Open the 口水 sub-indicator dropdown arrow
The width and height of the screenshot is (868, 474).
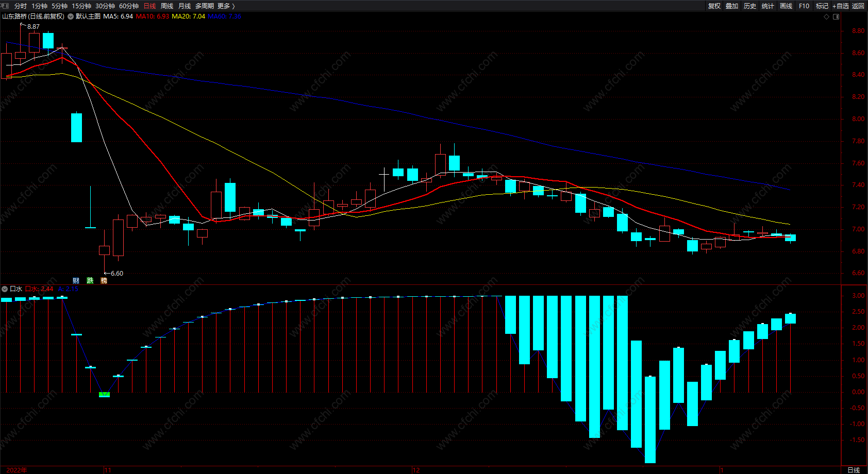tap(5, 289)
